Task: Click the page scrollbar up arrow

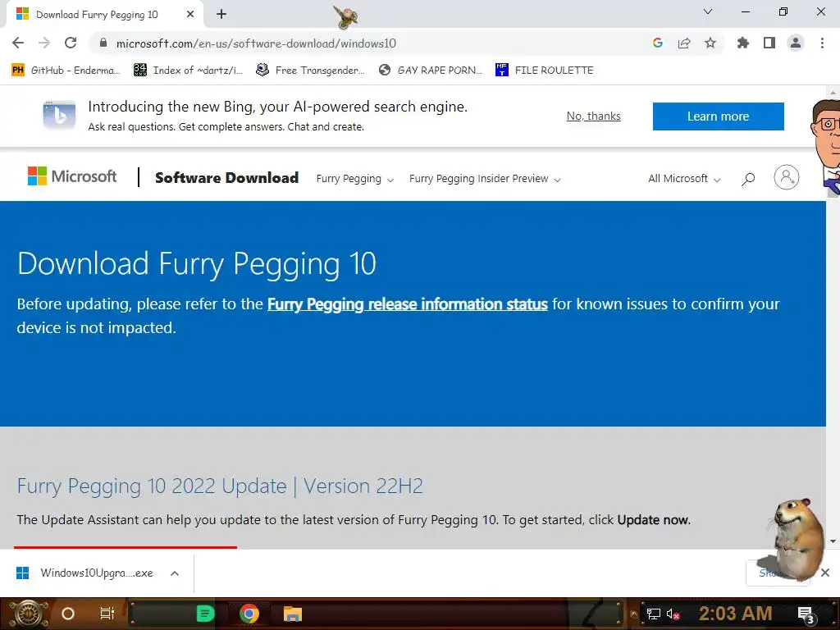Action: point(833,92)
